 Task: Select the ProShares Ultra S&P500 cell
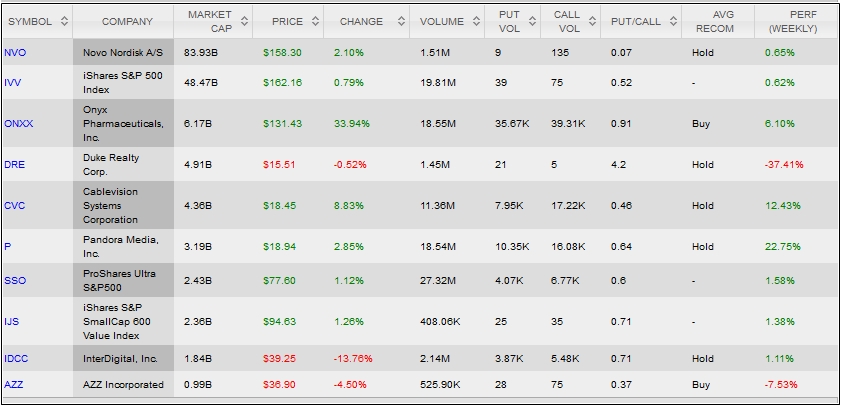[123, 280]
